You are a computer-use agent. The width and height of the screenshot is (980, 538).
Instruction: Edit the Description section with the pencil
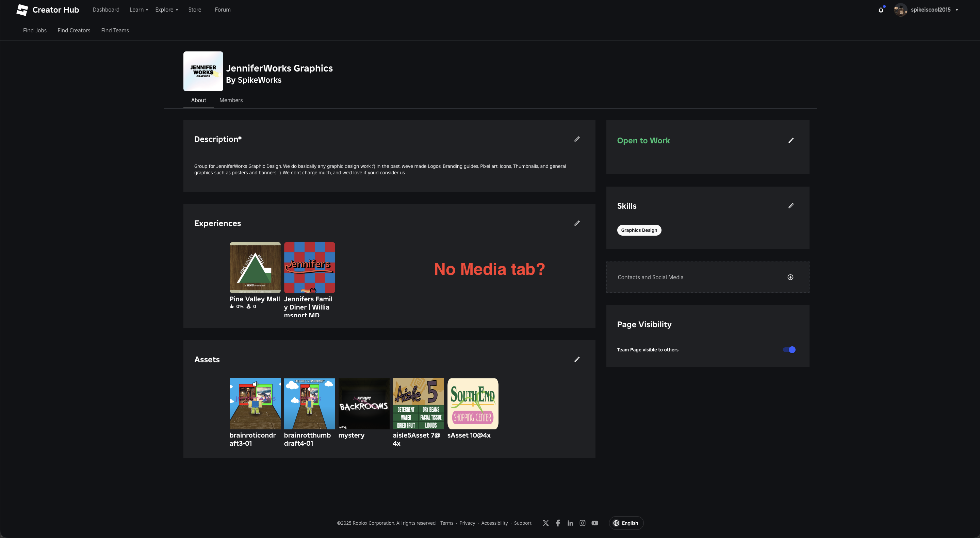(x=577, y=139)
